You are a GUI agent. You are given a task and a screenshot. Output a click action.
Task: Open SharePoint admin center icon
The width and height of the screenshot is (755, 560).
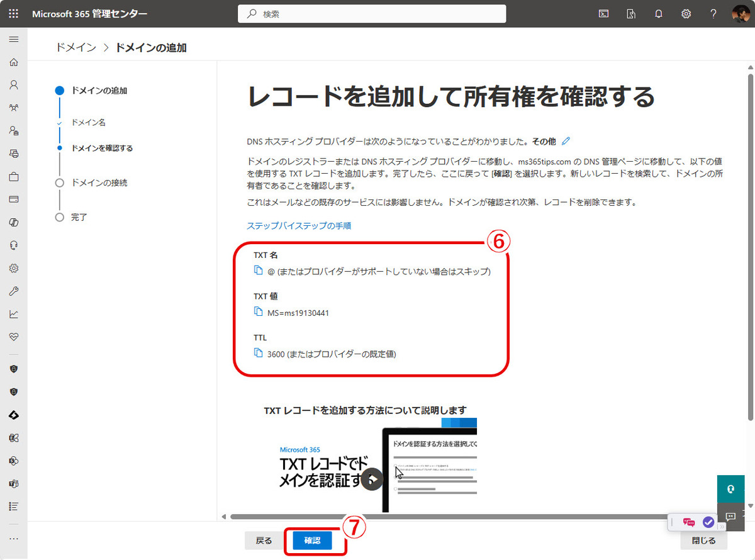click(13, 461)
